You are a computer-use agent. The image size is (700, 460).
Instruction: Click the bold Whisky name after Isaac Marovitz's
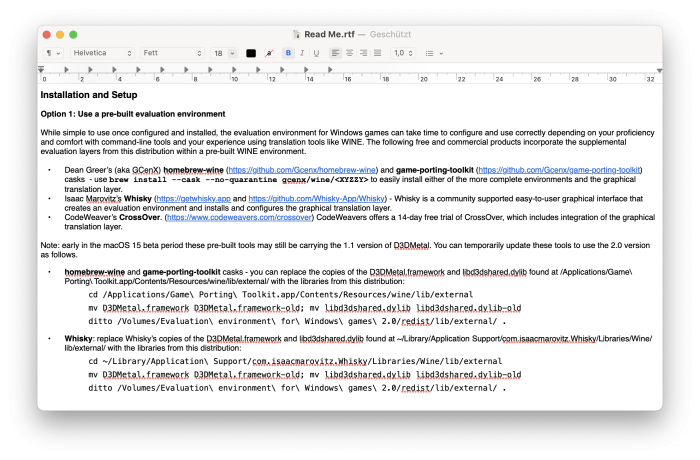point(138,199)
